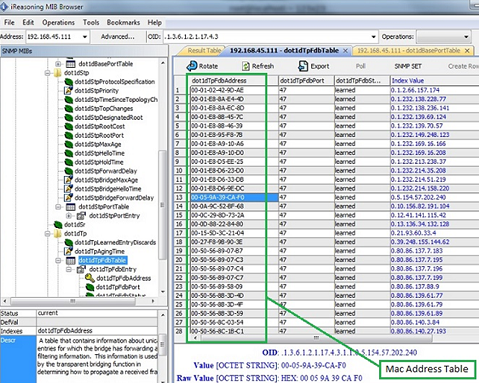Collapse the dot1dStp folder
The width and height of the screenshot is (479, 383).
(x=48, y=73)
